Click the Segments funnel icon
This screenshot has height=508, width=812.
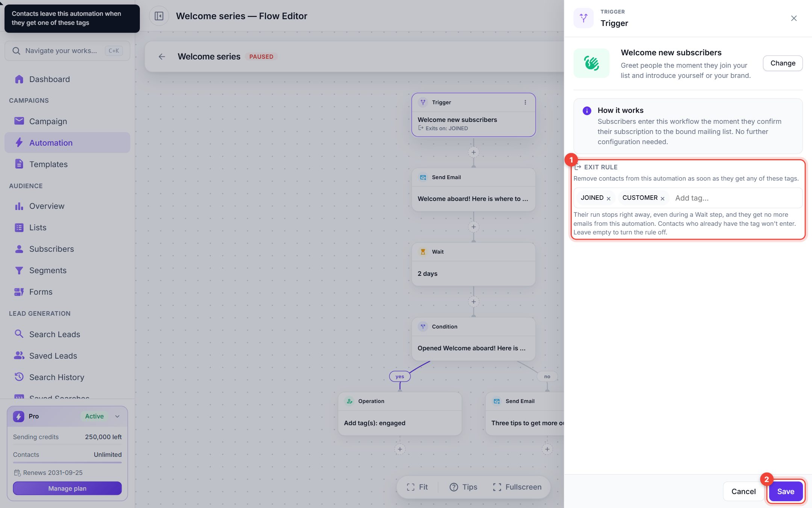click(19, 270)
